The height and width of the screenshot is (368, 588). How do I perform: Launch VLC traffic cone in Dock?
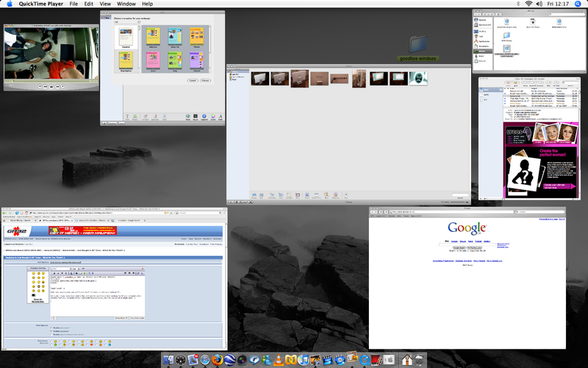coord(279,360)
